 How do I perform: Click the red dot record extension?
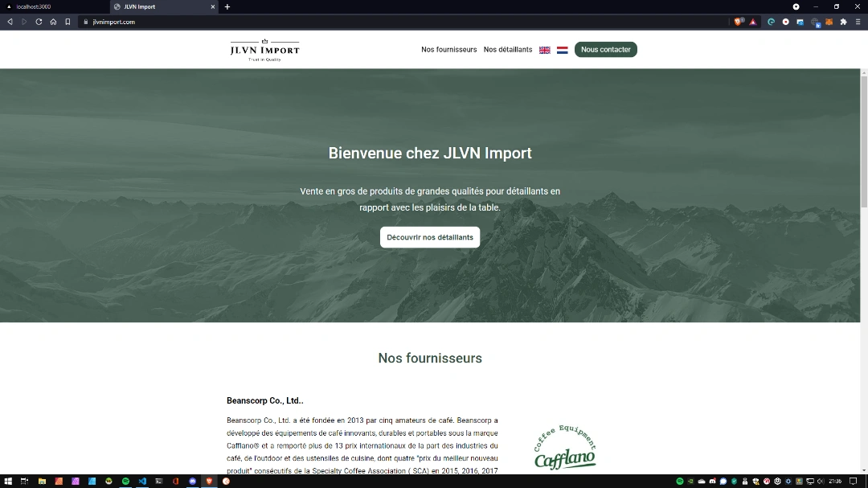point(785,23)
